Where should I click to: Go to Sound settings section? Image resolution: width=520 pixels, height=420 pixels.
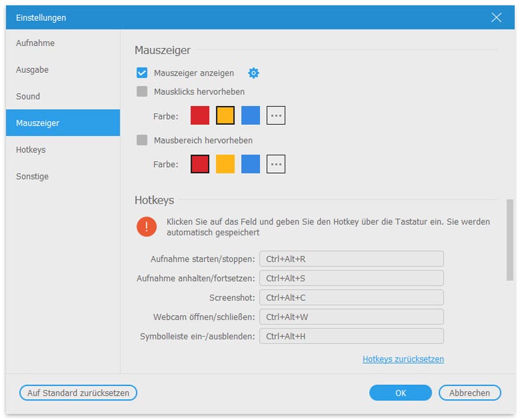click(28, 96)
